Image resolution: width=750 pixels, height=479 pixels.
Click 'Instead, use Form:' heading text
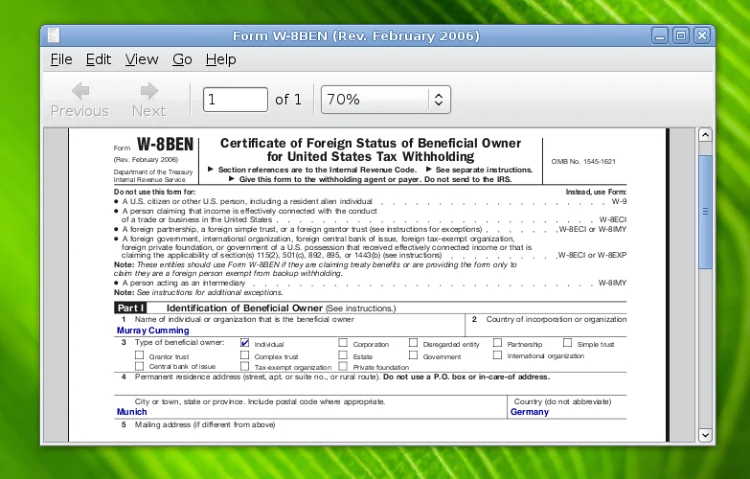(x=596, y=192)
